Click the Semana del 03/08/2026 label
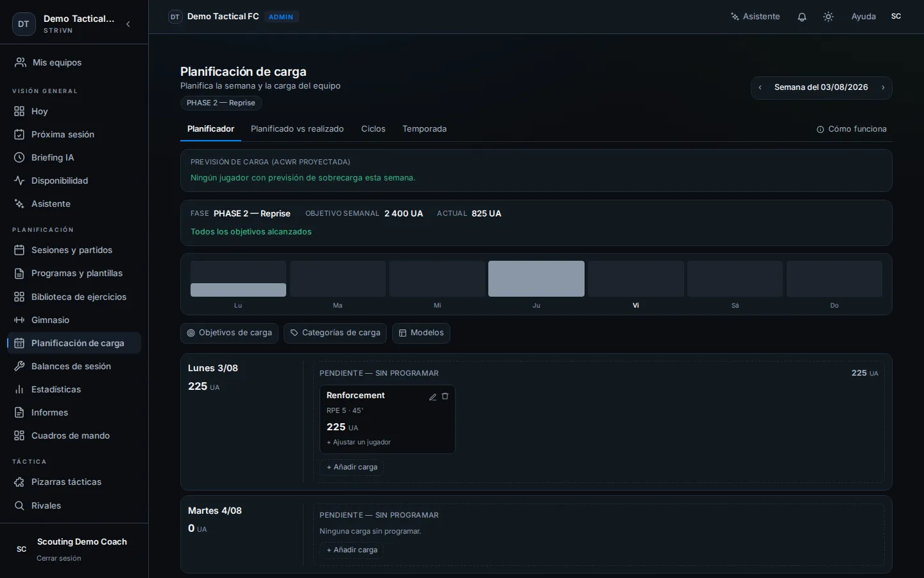Screen dimensions: 924x578 tap(821, 87)
